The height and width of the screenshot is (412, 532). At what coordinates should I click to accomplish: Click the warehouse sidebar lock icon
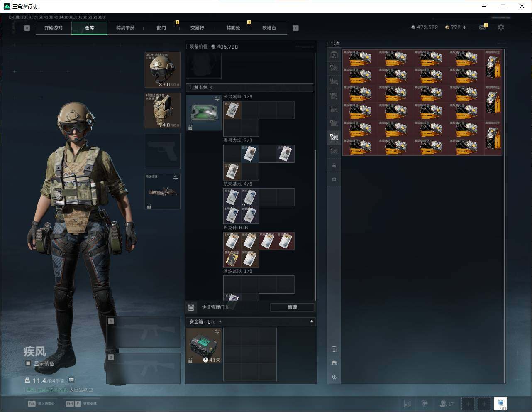[334, 166]
